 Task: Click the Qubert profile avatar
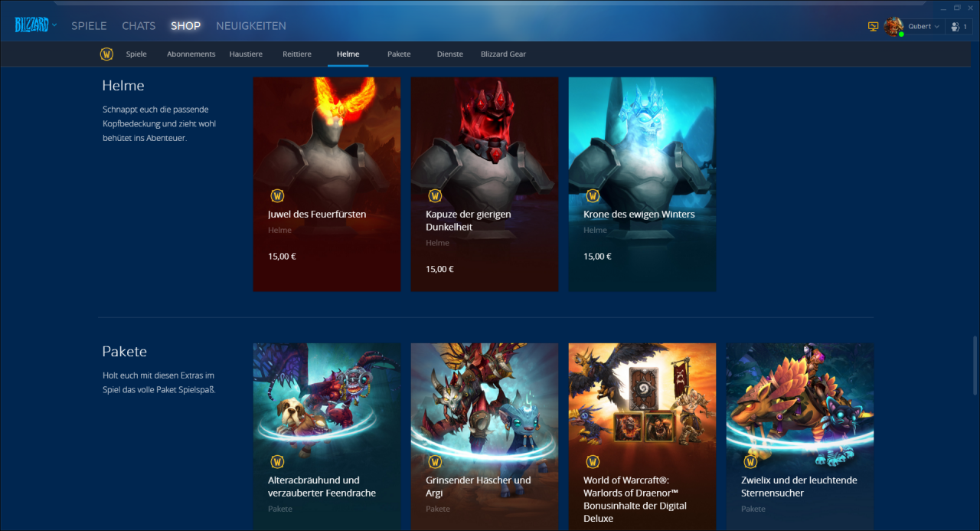(x=893, y=26)
